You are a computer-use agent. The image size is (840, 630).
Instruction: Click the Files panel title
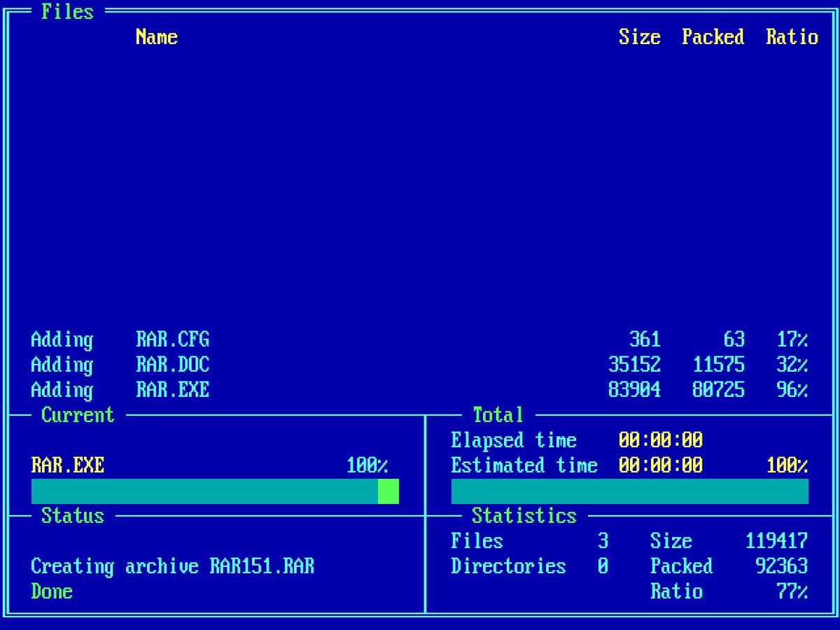(68, 11)
